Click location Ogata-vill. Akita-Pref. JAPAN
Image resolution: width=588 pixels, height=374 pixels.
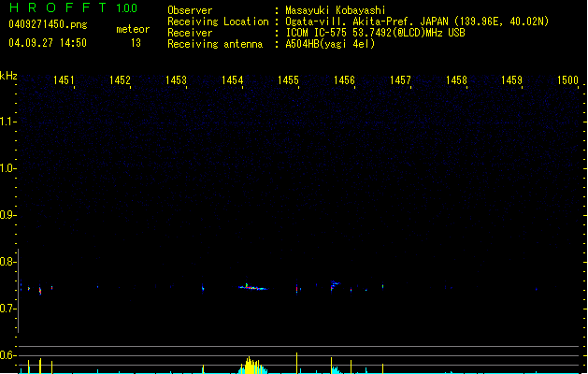pyautogui.click(x=368, y=22)
